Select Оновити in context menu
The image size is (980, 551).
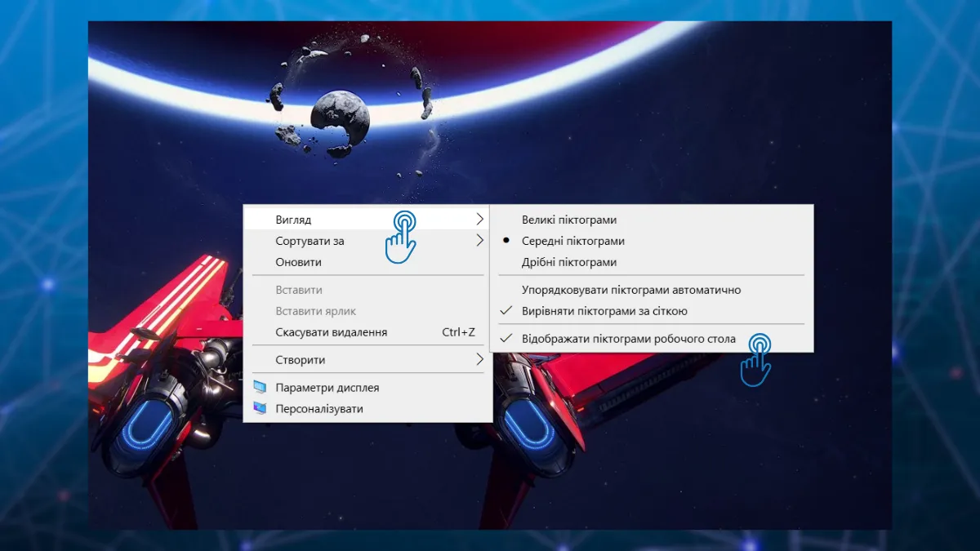tap(367, 262)
